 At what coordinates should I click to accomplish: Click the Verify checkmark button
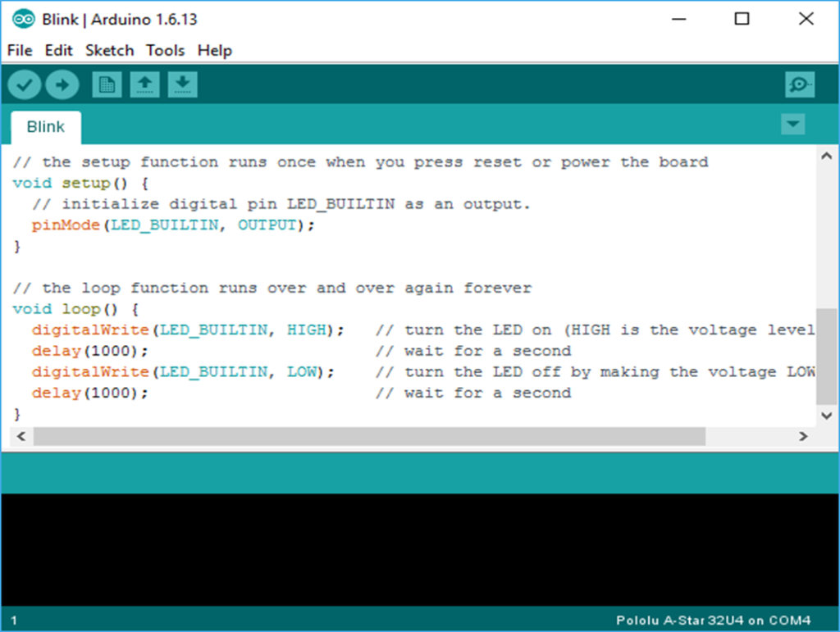tap(24, 84)
